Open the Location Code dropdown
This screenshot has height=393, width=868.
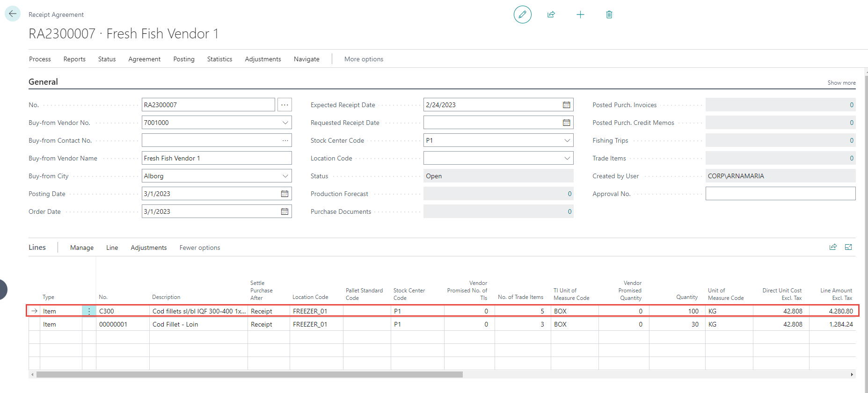(x=567, y=158)
